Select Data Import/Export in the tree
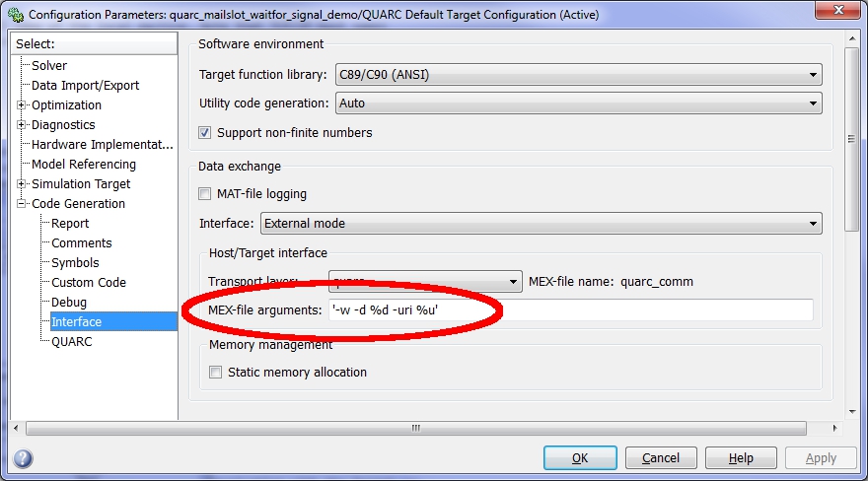The image size is (868, 481). coord(85,85)
